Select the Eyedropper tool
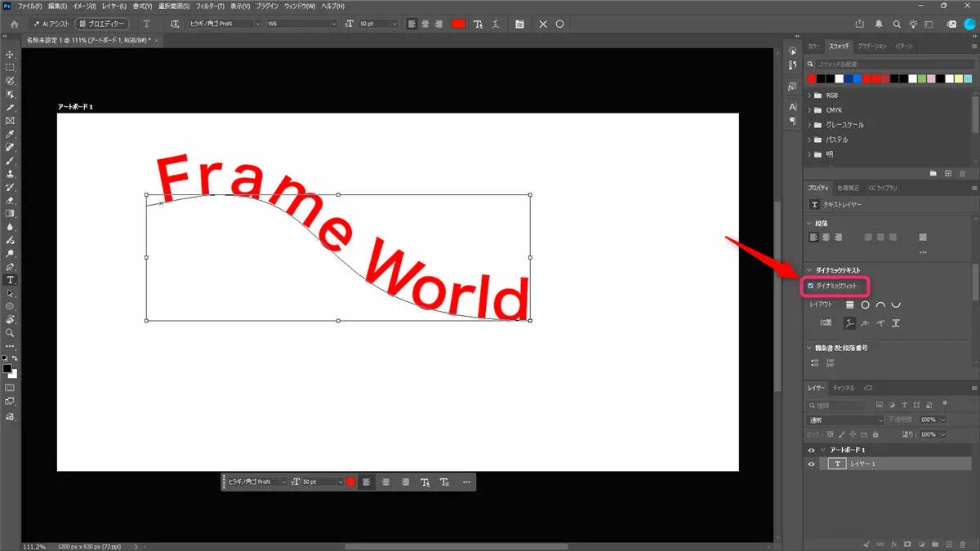This screenshot has height=551, width=980. point(11,134)
